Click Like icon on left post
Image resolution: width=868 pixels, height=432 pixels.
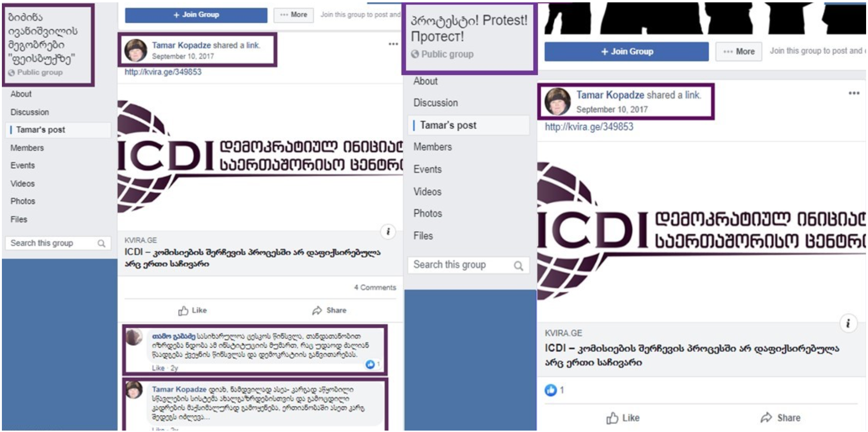coord(183,311)
